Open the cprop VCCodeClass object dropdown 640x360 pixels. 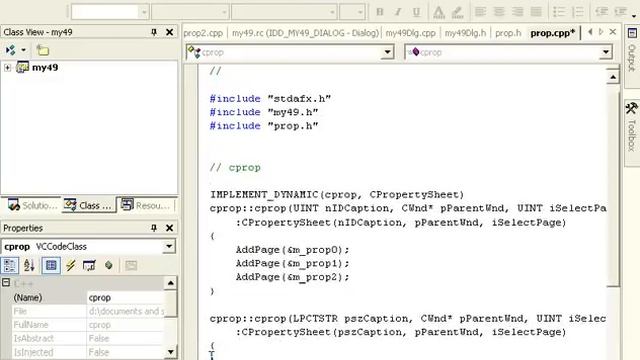(x=169, y=246)
